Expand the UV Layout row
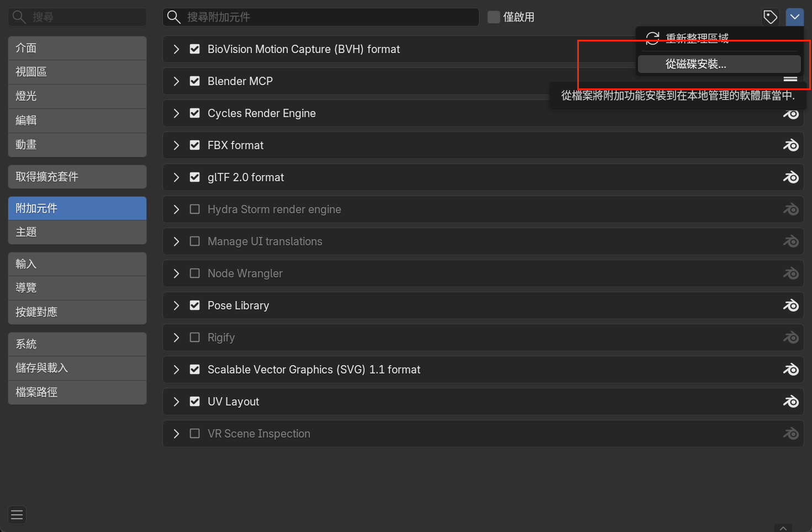The width and height of the screenshot is (812, 532). [x=176, y=402]
